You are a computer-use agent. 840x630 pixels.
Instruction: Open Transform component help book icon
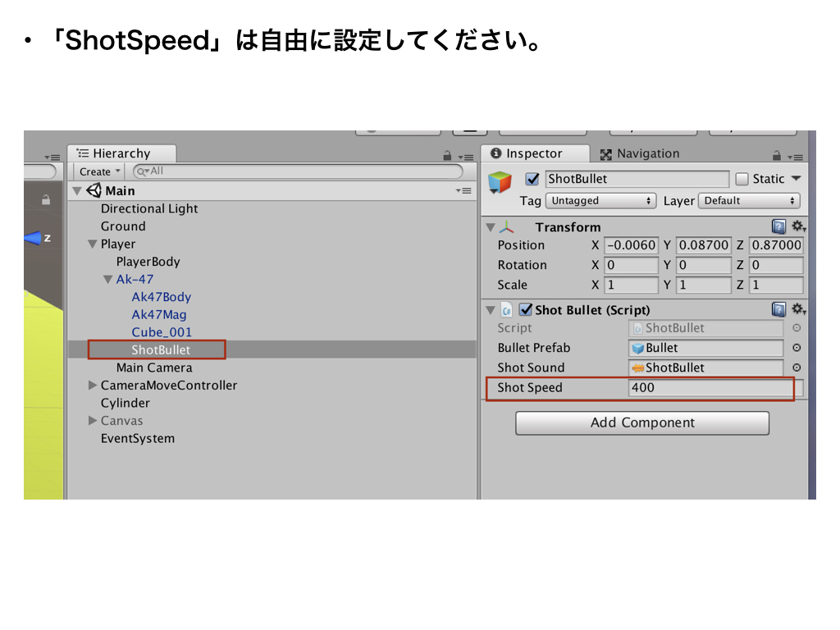coord(778,226)
